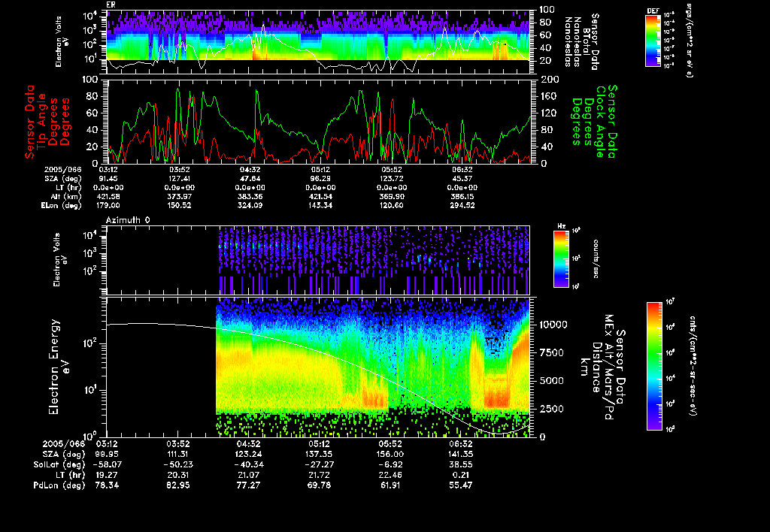770x532 pixels.
Task: Click the 'SolLat (deg)' row label
Action: 59,465
